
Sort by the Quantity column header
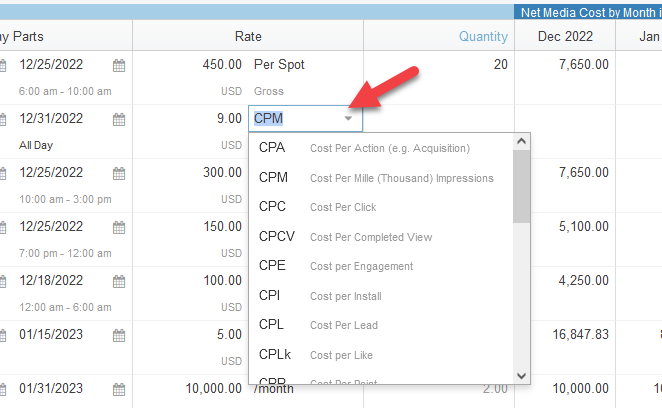[483, 36]
